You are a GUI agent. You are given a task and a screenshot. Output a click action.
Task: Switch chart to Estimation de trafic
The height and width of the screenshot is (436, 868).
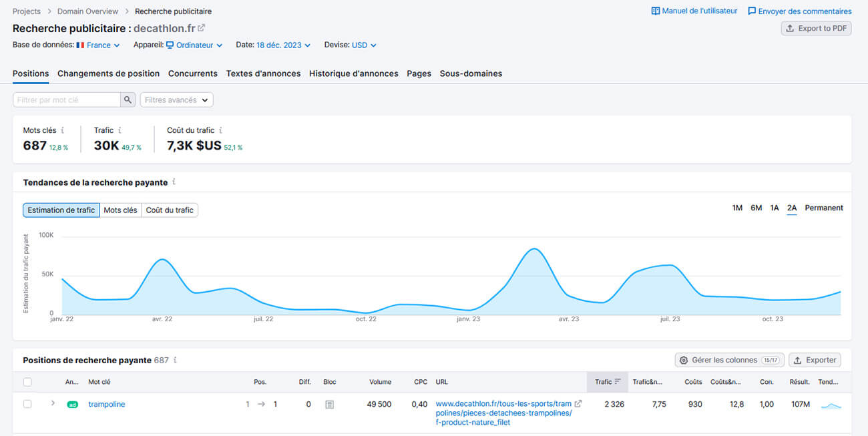pyautogui.click(x=61, y=210)
